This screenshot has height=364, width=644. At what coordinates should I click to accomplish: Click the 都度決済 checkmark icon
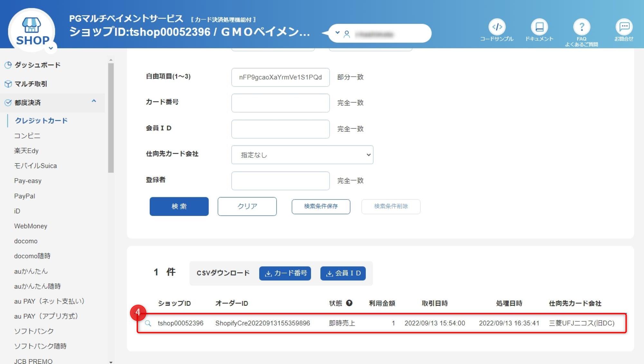(7, 102)
